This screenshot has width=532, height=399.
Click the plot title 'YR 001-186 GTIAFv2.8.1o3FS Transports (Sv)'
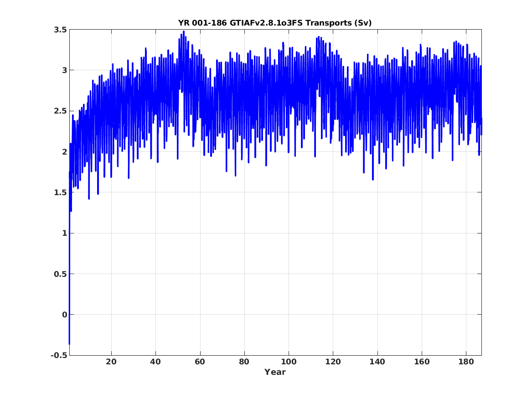coord(275,23)
